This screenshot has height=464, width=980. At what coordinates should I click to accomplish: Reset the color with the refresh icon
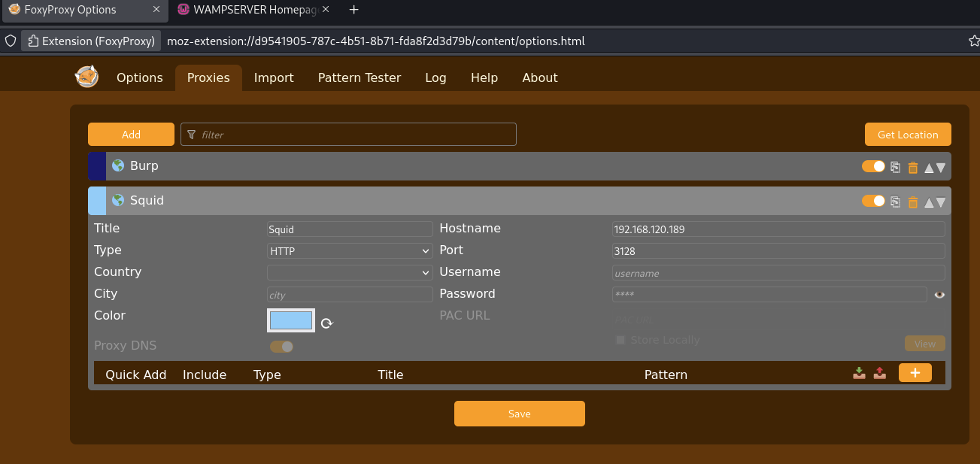[326, 323]
